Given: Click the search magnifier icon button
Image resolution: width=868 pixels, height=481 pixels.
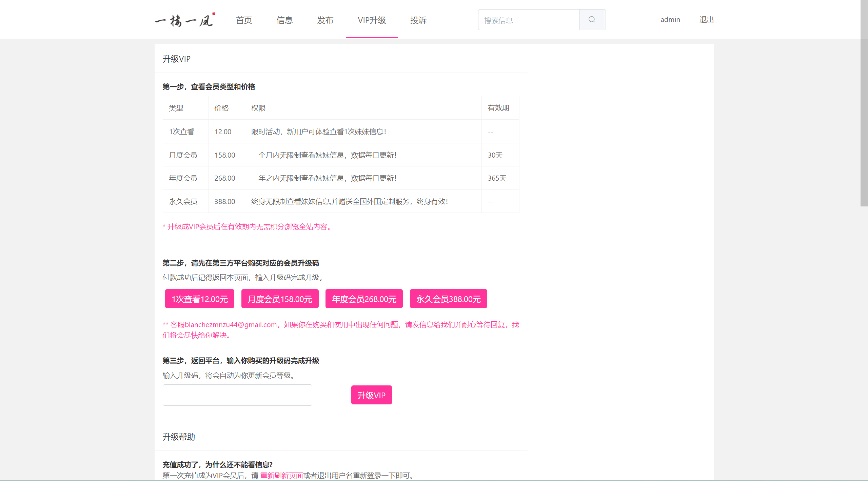Looking at the screenshot, I should 592,20.
